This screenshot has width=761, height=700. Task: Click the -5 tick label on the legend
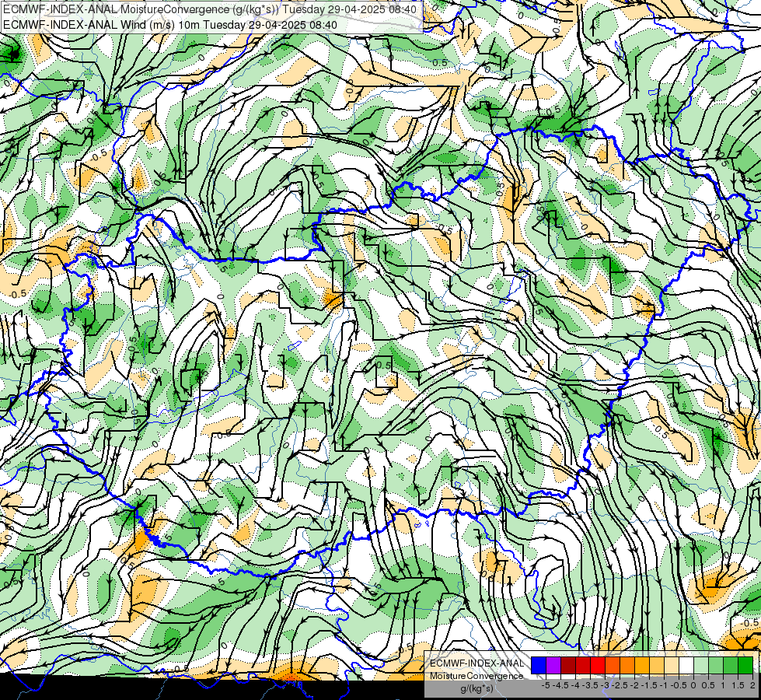point(546,685)
